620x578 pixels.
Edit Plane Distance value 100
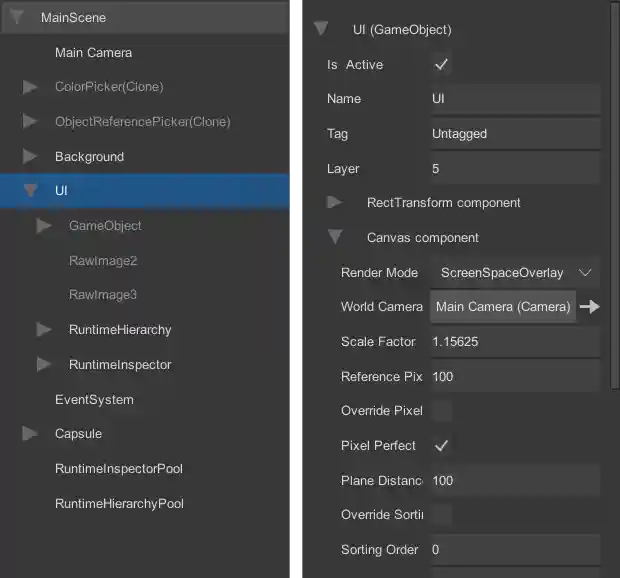pos(516,480)
